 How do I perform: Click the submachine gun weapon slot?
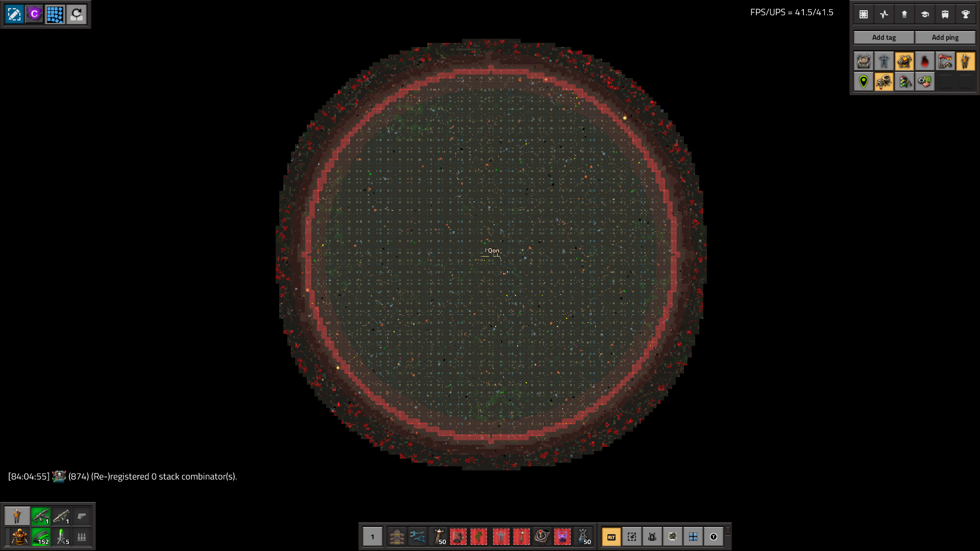tap(41, 516)
